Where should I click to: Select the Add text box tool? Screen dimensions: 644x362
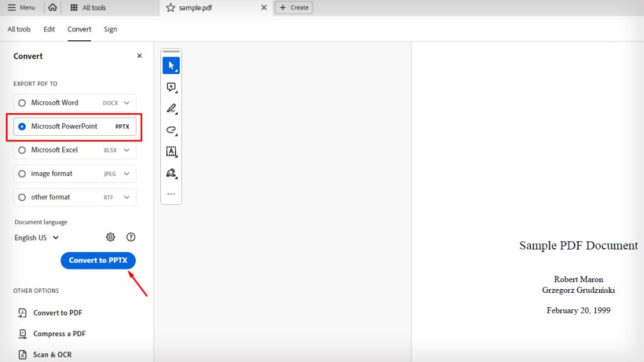click(x=171, y=151)
